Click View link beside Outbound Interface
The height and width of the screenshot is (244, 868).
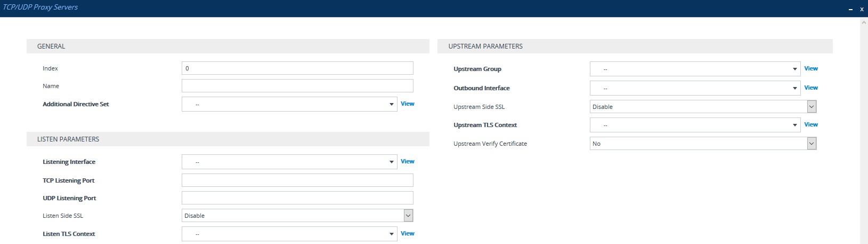810,88
